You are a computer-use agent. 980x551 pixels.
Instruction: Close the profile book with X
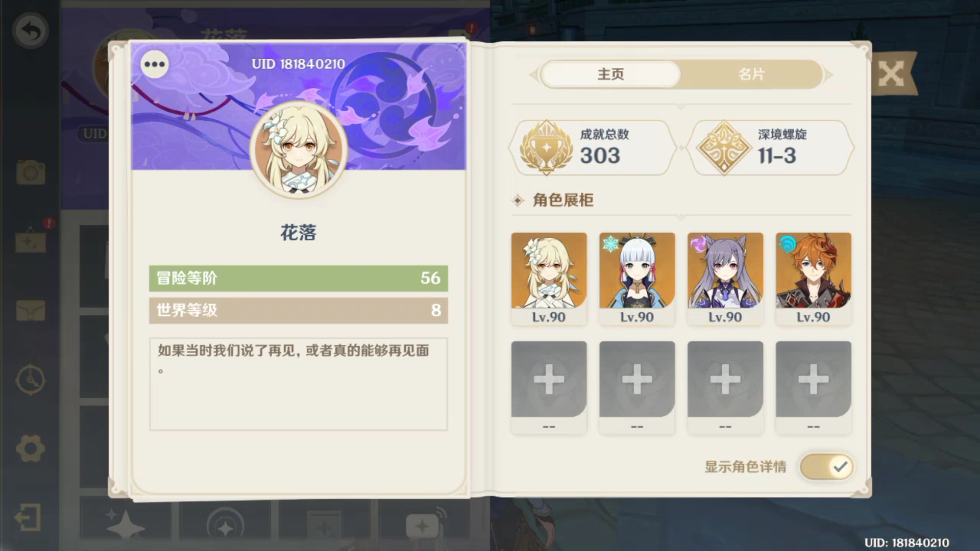pos(891,74)
